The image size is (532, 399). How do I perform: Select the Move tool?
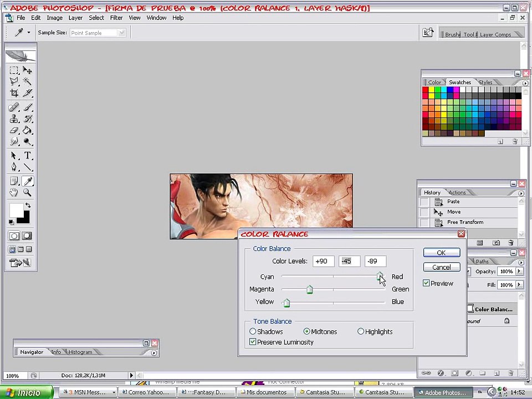(x=27, y=70)
